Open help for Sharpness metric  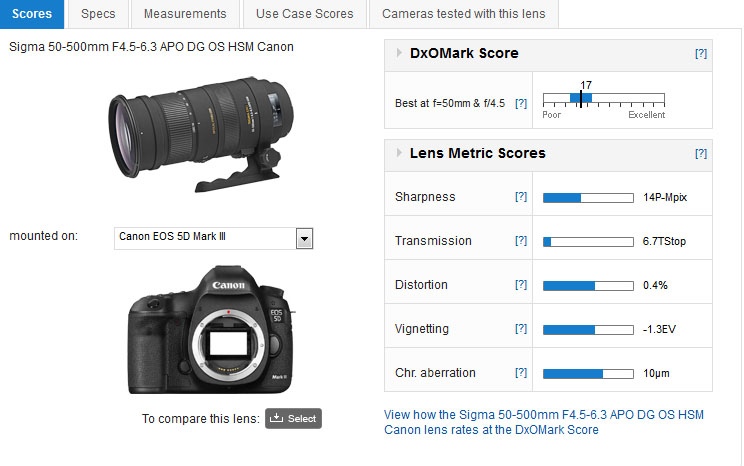521,196
